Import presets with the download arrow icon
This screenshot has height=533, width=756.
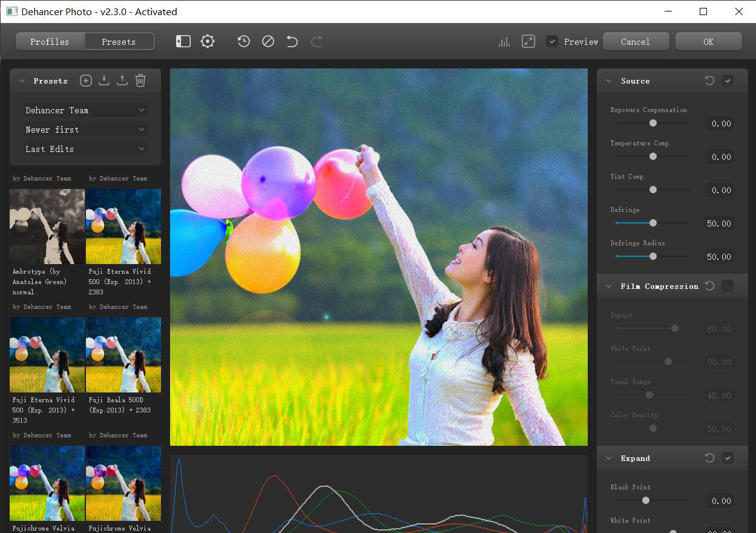104,80
